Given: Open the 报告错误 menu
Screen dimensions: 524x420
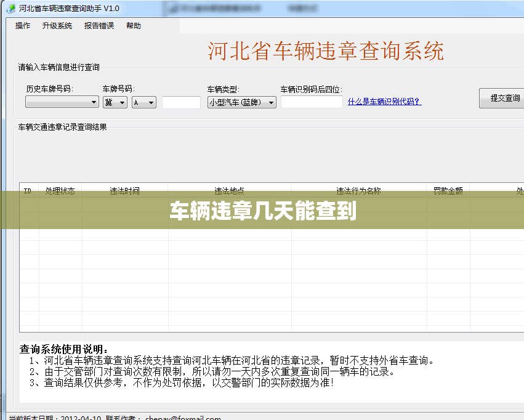Looking at the screenshot, I should tap(99, 26).
